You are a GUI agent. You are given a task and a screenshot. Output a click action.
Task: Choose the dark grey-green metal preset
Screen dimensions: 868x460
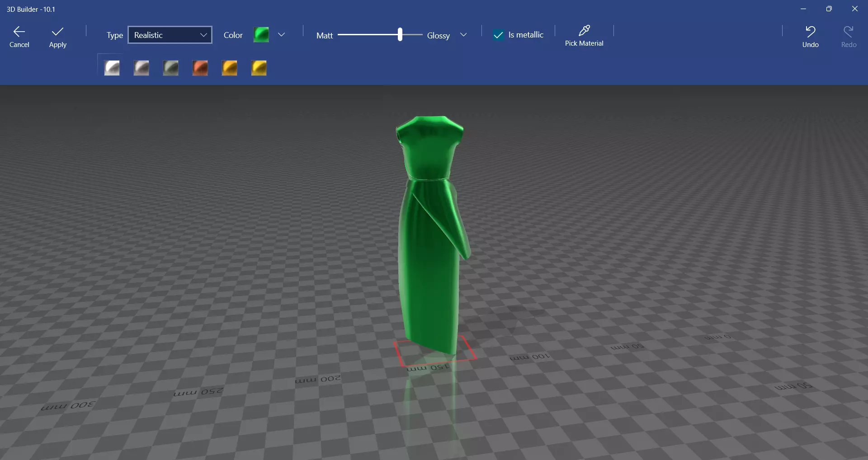pyautogui.click(x=170, y=68)
